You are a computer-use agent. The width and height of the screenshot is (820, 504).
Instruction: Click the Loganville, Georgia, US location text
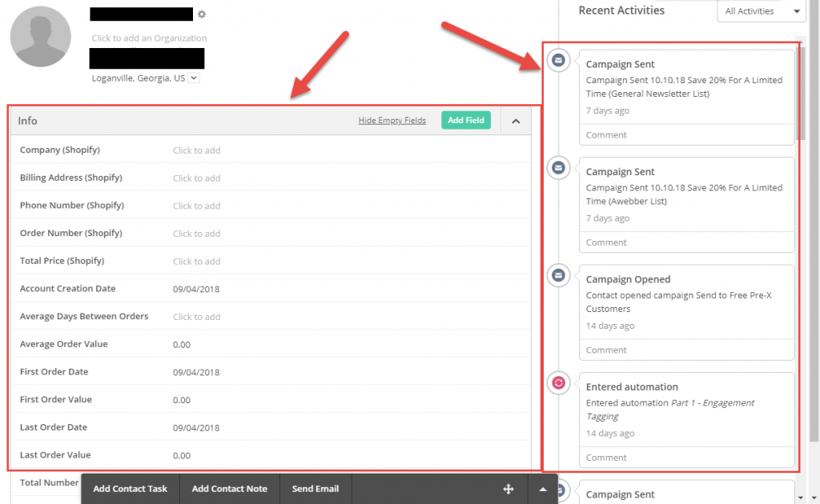pyautogui.click(x=138, y=78)
